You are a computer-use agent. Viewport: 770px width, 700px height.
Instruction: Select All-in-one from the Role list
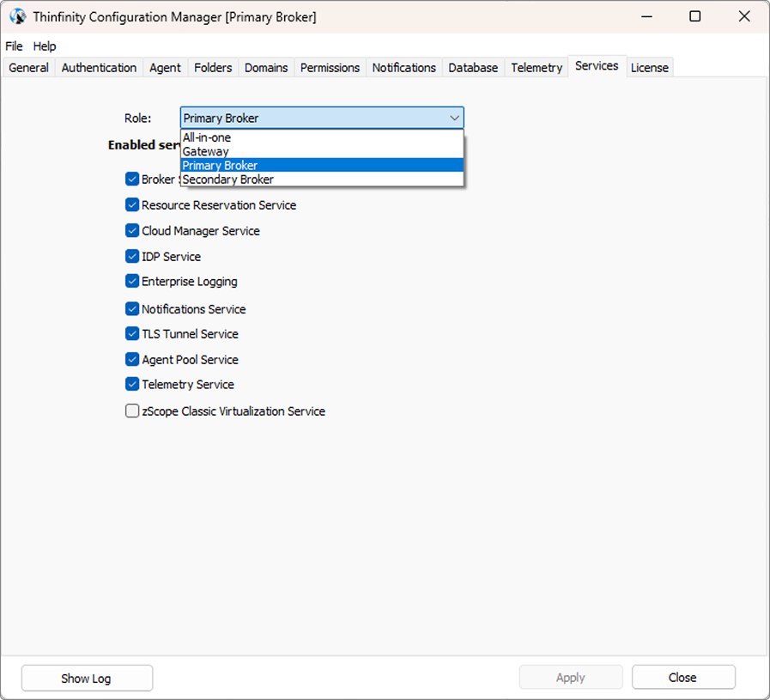click(x=207, y=137)
